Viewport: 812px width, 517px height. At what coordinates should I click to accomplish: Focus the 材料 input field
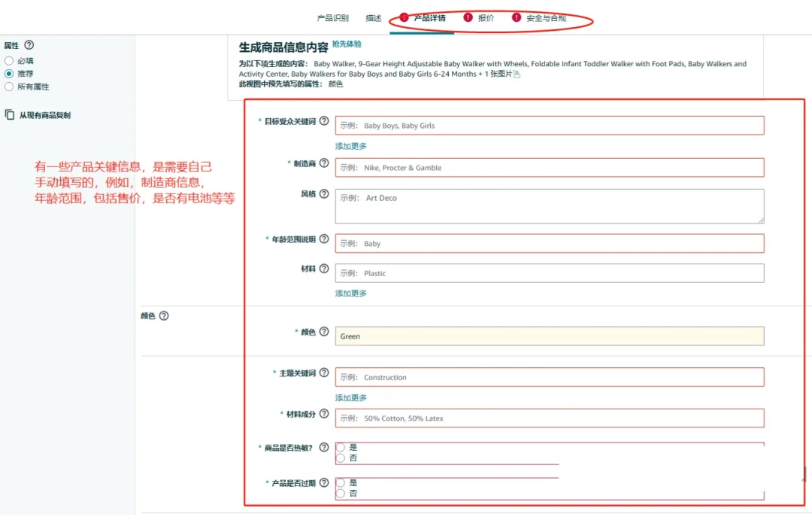550,273
